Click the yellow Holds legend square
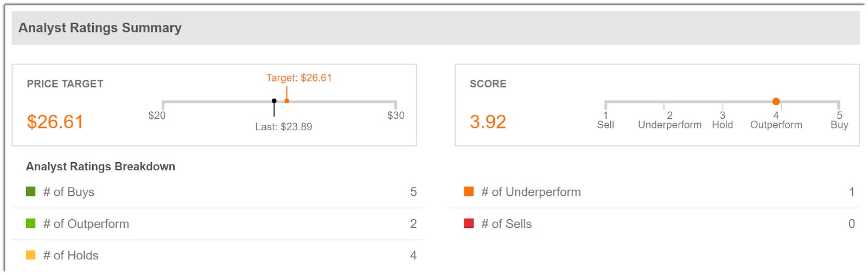The image size is (868, 275). (31, 255)
